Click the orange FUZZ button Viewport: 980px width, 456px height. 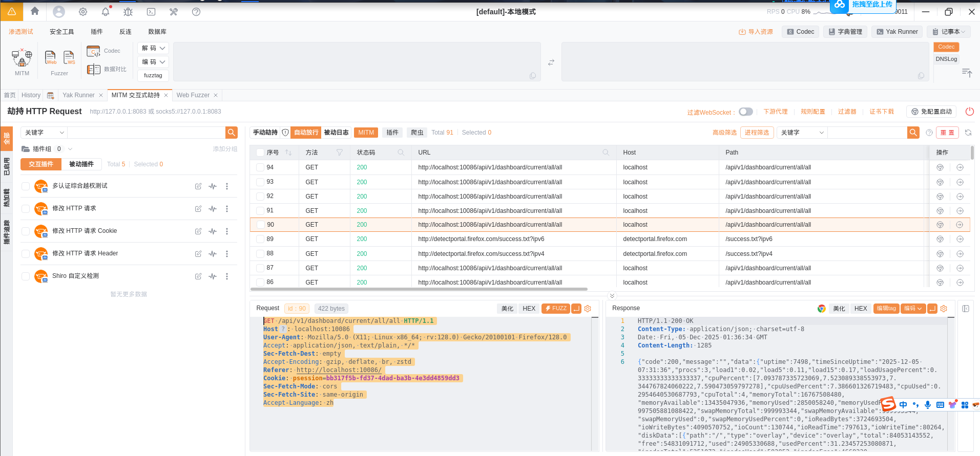point(555,309)
